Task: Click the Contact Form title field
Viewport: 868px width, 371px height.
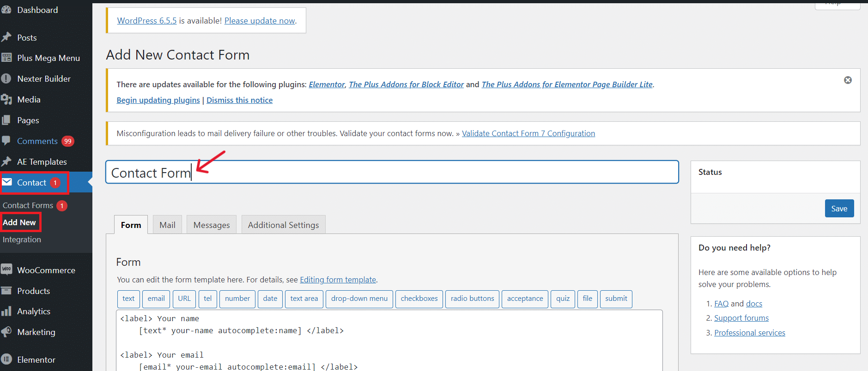Action: click(392, 172)
